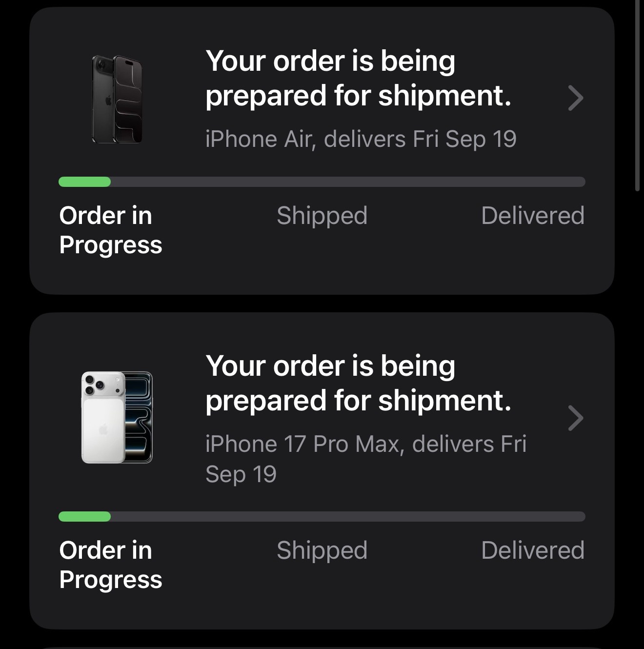Viewport: 644px width, 649px height.
Task: Expand iPhone Air order details chevron
Action: tap(576, 99)
